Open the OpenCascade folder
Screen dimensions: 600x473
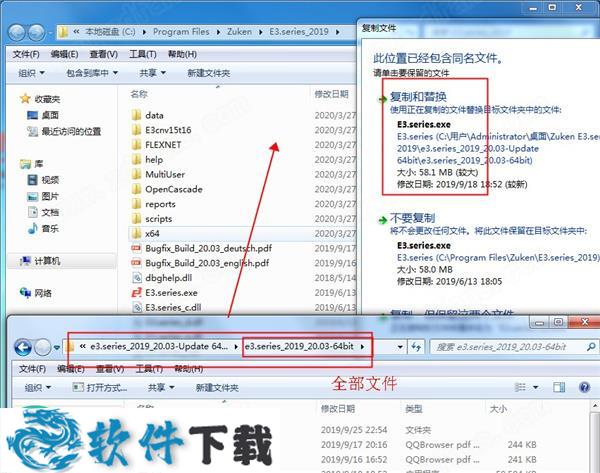[x=167, y=189]
